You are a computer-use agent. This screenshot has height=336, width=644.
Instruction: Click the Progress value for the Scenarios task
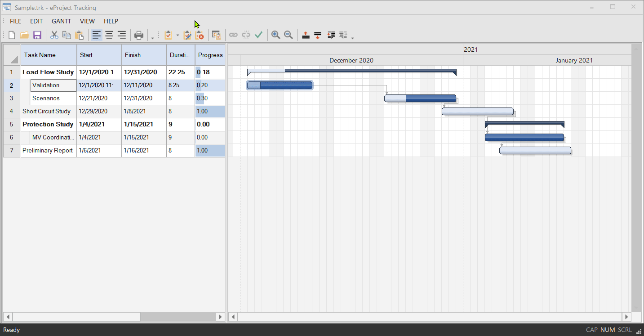(210, 98)
